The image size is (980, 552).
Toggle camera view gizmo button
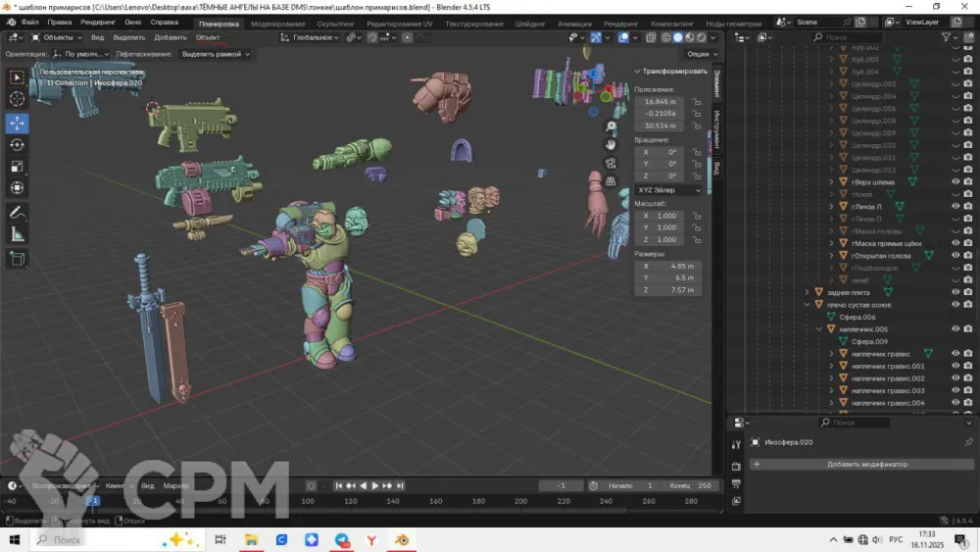(x=611, y=163)
